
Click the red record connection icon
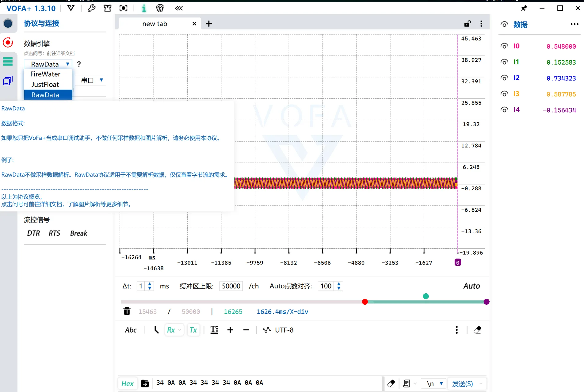[x=8, y=42]
